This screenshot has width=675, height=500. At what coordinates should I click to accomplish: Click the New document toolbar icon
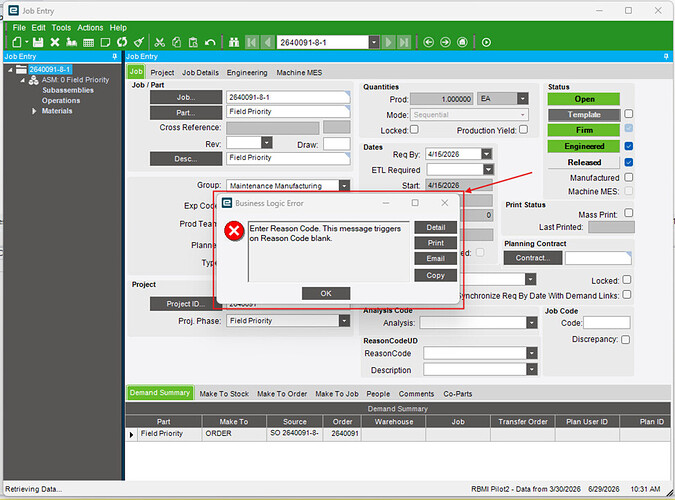coord(17,42)
